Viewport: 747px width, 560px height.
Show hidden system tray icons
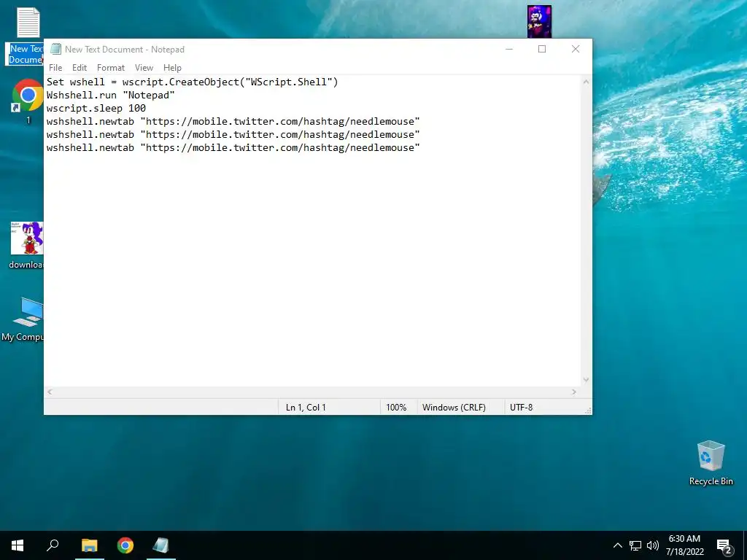point(617,545)
